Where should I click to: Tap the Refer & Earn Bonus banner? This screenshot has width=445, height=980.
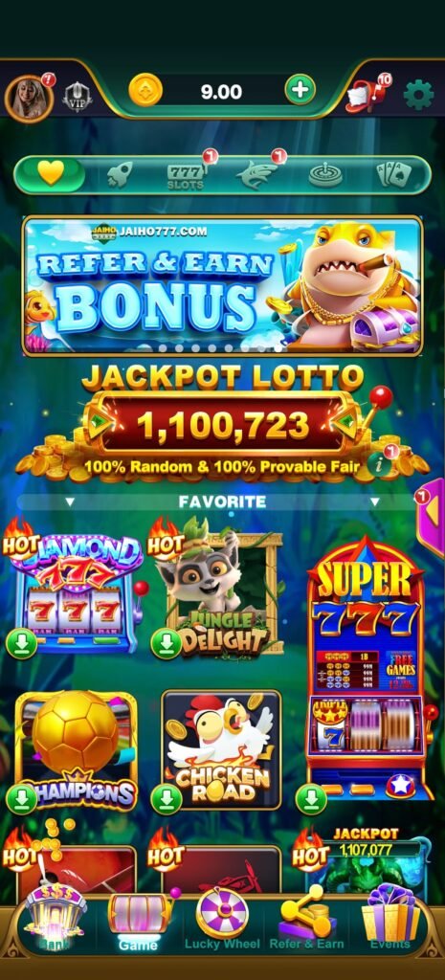222,285
